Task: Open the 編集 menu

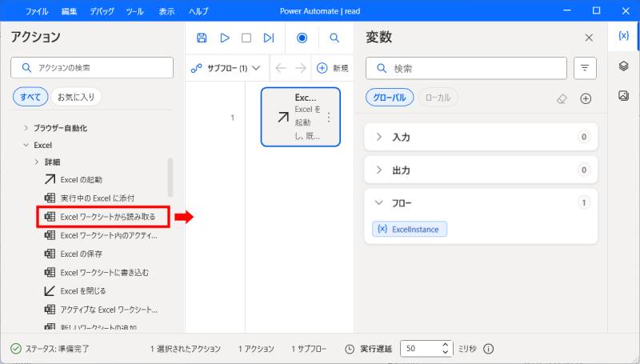Action: [69, 11]
